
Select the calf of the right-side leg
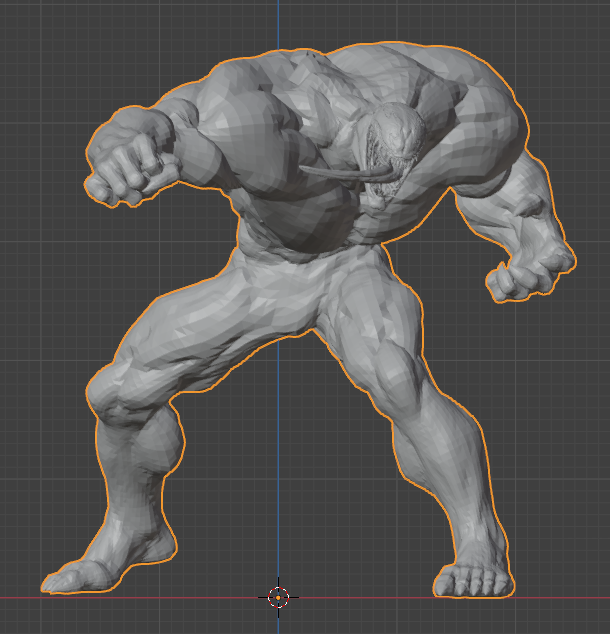coord(455,450)
